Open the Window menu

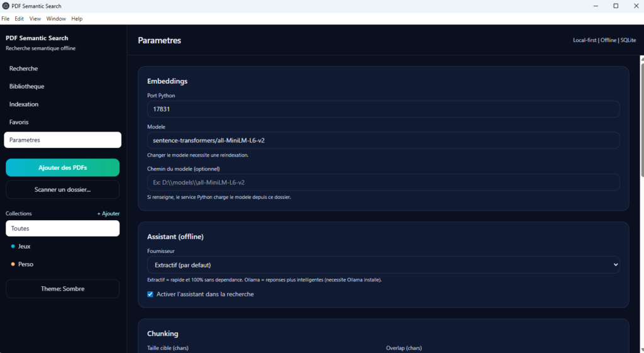56,19
